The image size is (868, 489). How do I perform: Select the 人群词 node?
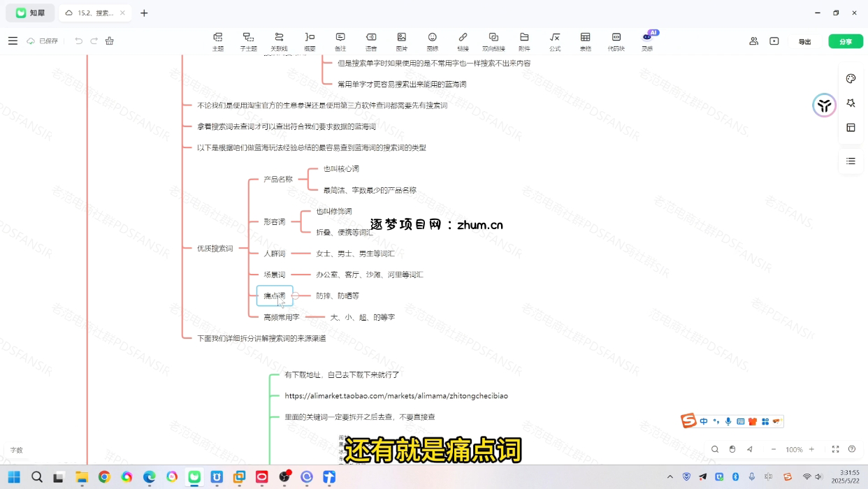click(274, 254)
